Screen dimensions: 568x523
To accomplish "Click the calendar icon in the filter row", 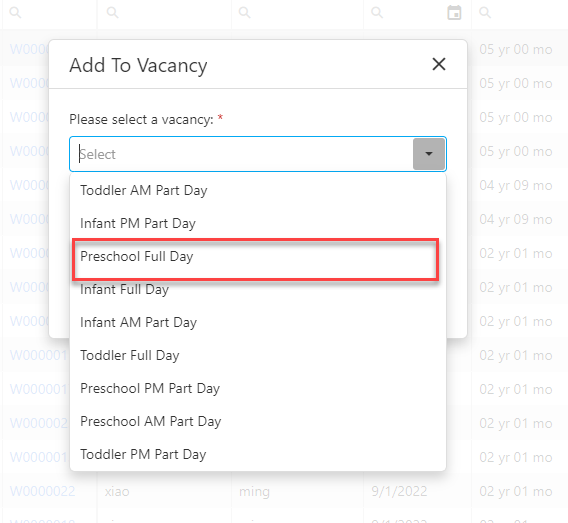I will click(x=454, y=13).
